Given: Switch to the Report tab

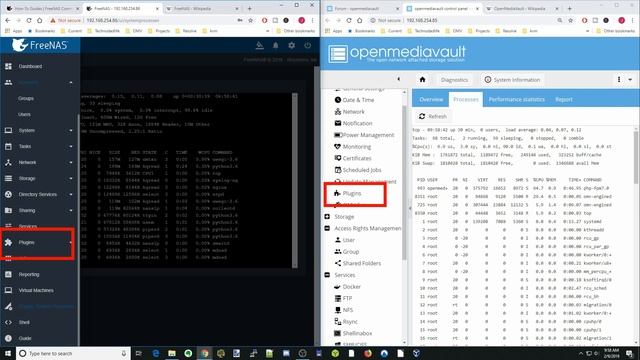Looking at the screenshot, I should pos(564,100).
